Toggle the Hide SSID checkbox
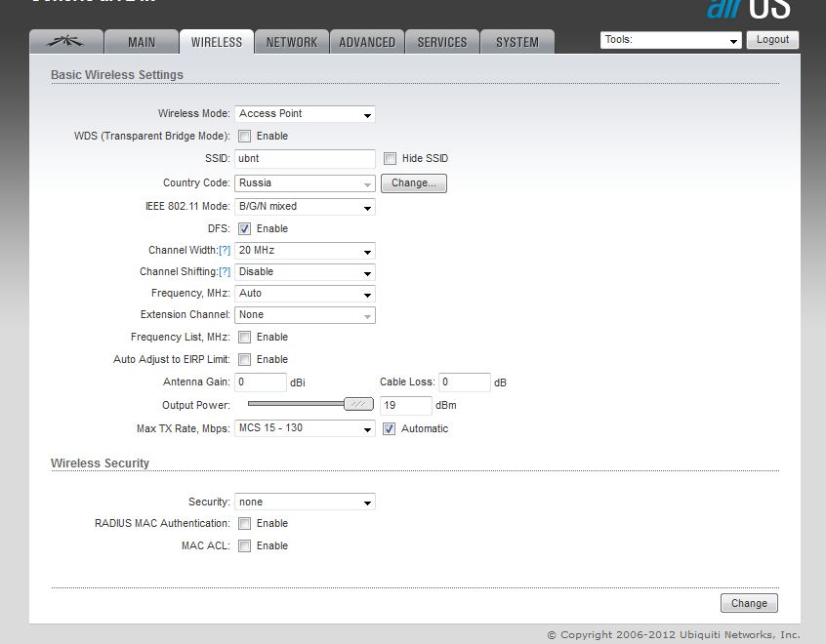Viewport: 826px width, 644px height. click(391, 159)
